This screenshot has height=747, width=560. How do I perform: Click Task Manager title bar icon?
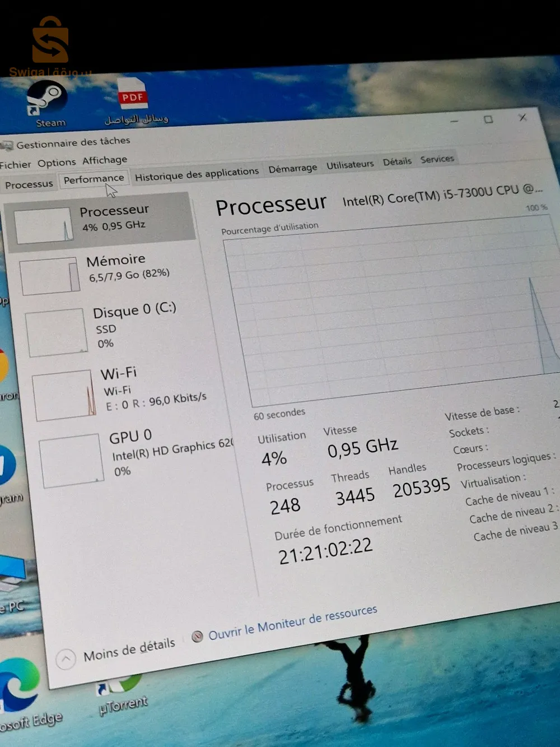point(7,146)
